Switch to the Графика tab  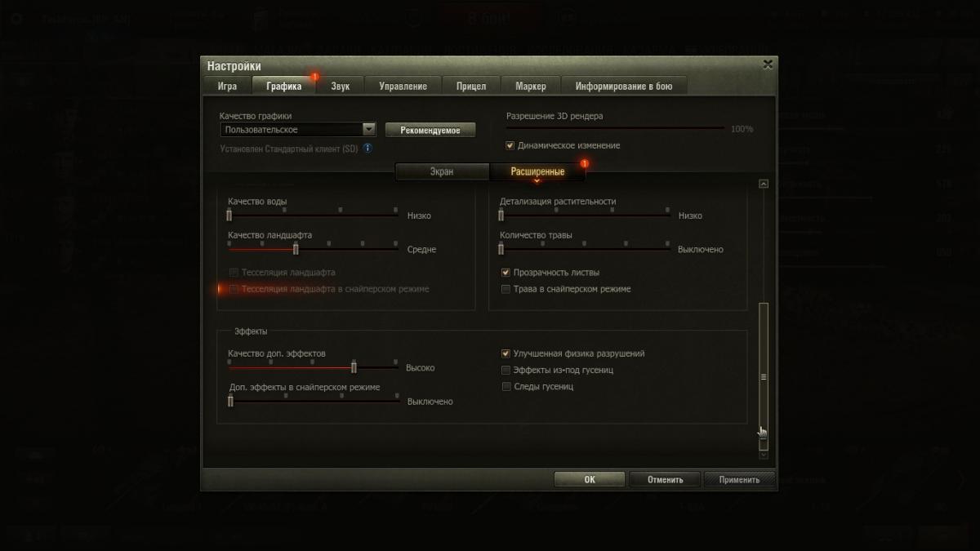tap(284, 86)
